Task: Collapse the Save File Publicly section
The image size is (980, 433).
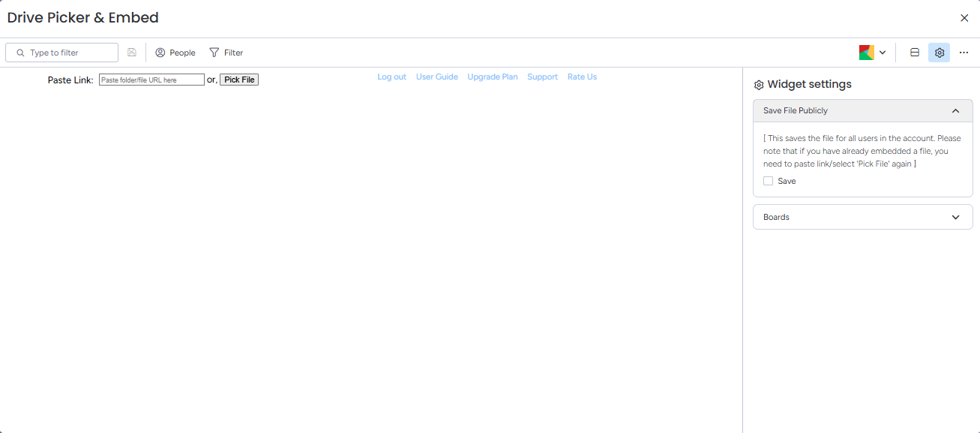Action: tap(863, 111)
